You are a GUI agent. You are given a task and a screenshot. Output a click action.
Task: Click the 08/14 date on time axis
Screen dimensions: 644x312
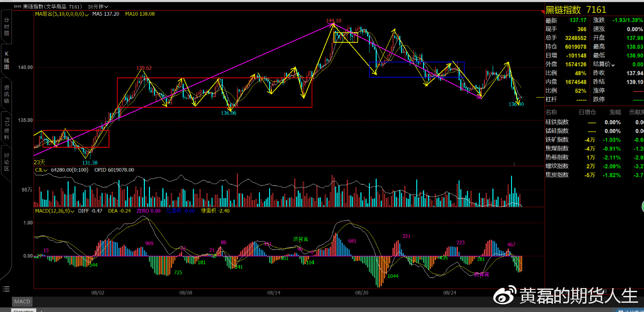point(274,292)
